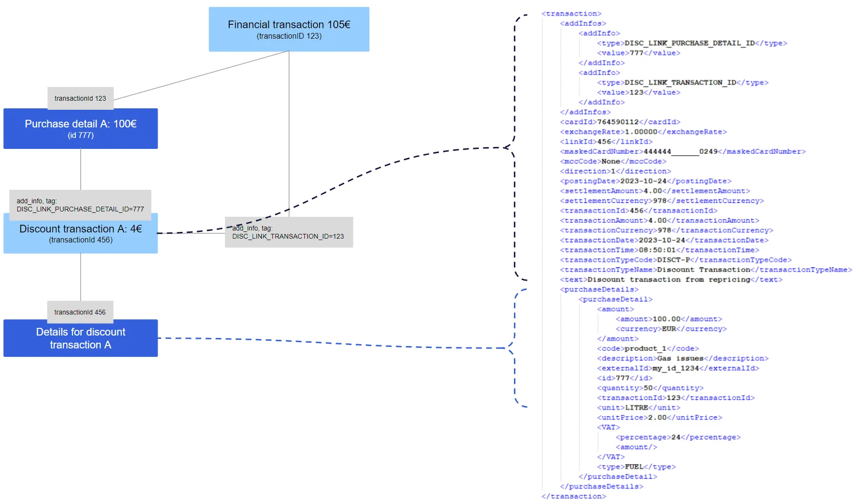Click the description value Gas issues
Viewport: 865px width, 504px height.
click(x=680, y=358)
